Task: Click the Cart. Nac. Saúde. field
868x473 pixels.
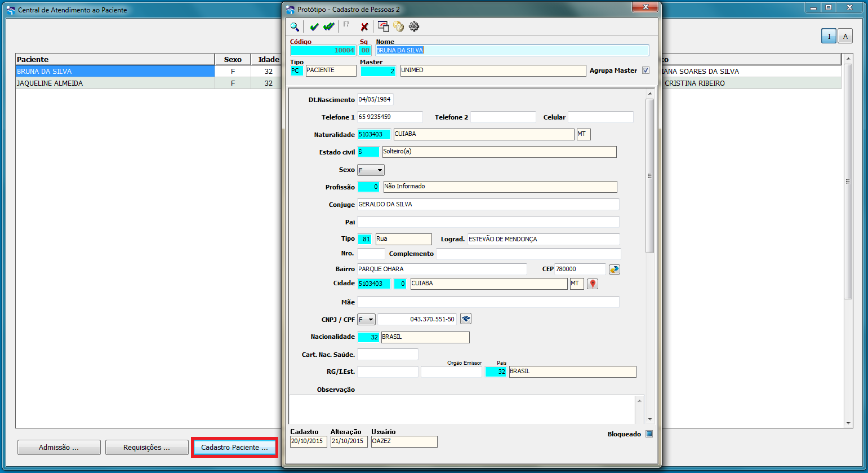Action: pos(388,354)
